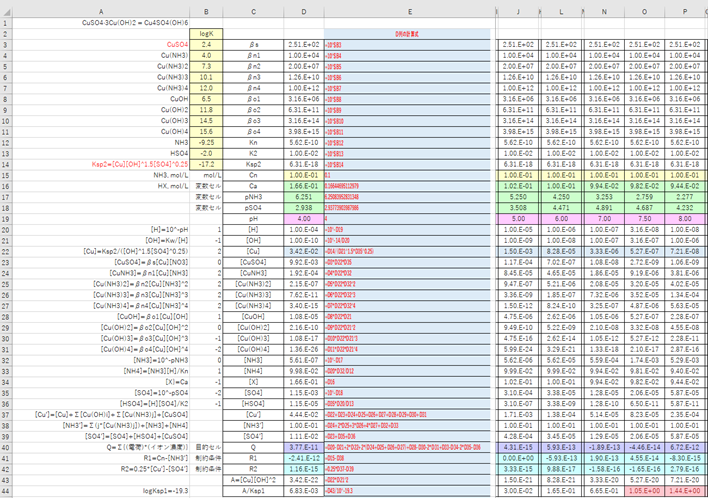Viewport: 708px width, 498px height.
Task: Click the [Cu'] label in column C
Action: tap(253, 414)
